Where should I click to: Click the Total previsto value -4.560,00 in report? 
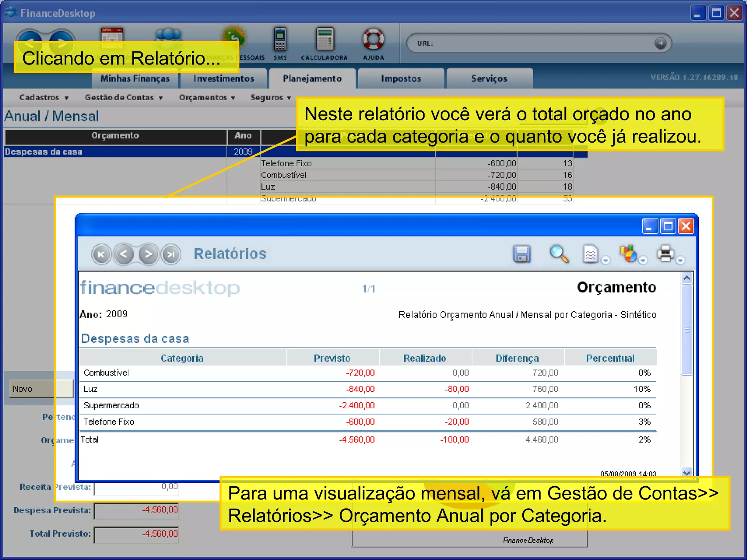pyautogui.click(x=357, y=440)
